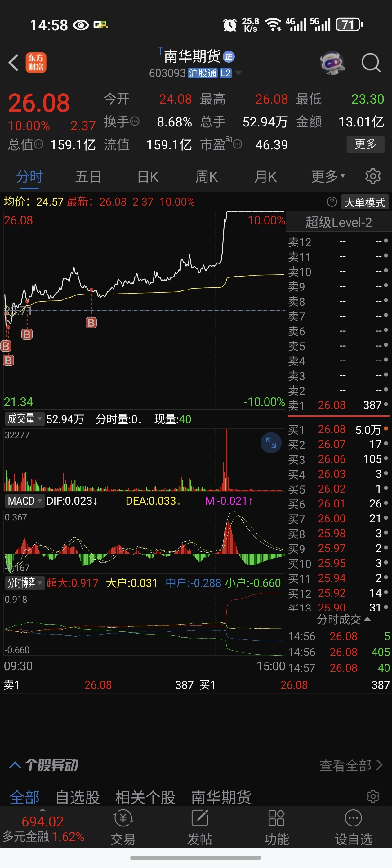Select the 相关个股 tab
The width and height of the screenshot is (392, 868).
(x=145, y=797)
